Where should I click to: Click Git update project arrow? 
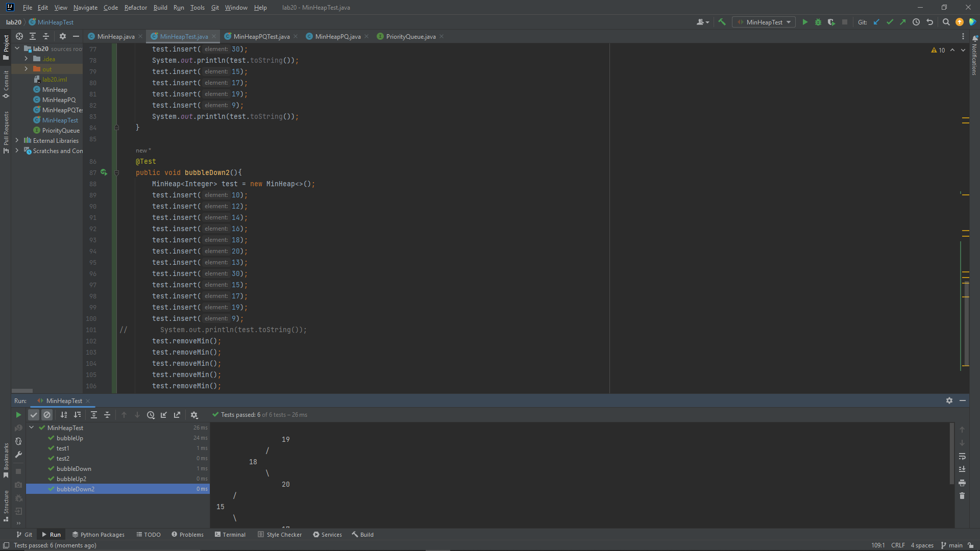pos(876,22)
